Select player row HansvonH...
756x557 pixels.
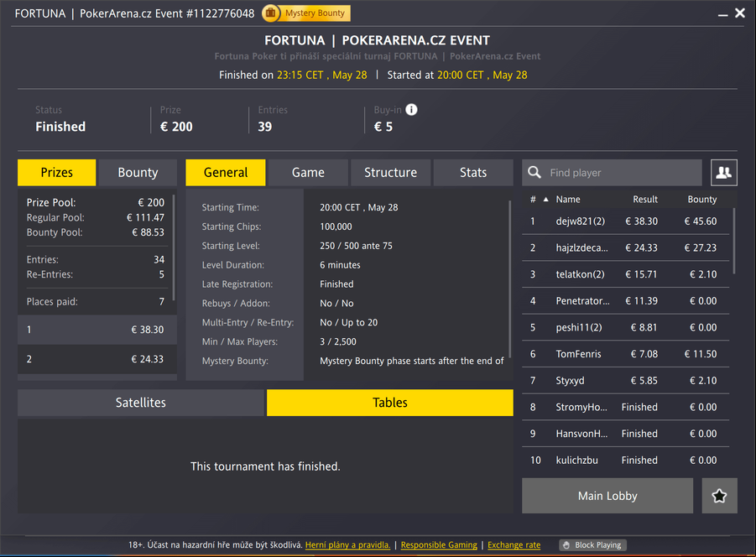click(625, 434)
